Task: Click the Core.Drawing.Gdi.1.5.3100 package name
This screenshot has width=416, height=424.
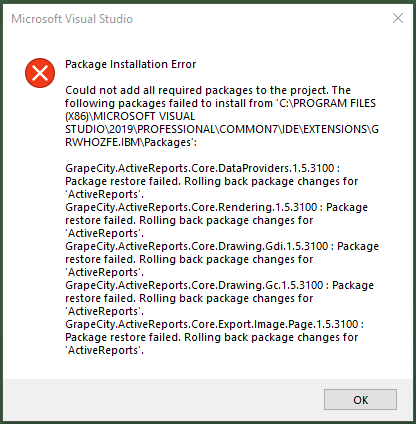Action: click(x=199, y=246)
